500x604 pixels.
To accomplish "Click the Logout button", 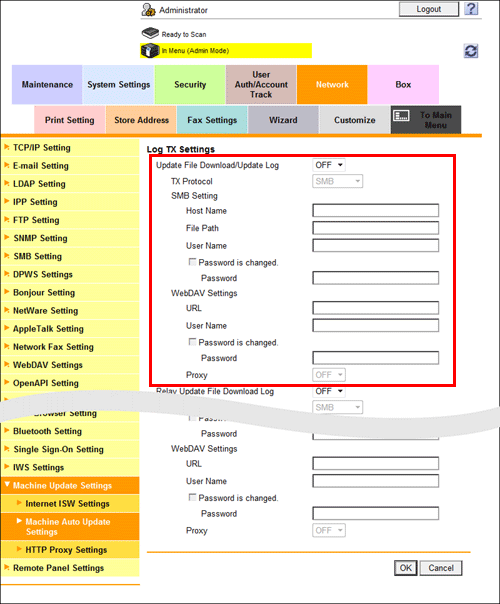I will [429, 9].
